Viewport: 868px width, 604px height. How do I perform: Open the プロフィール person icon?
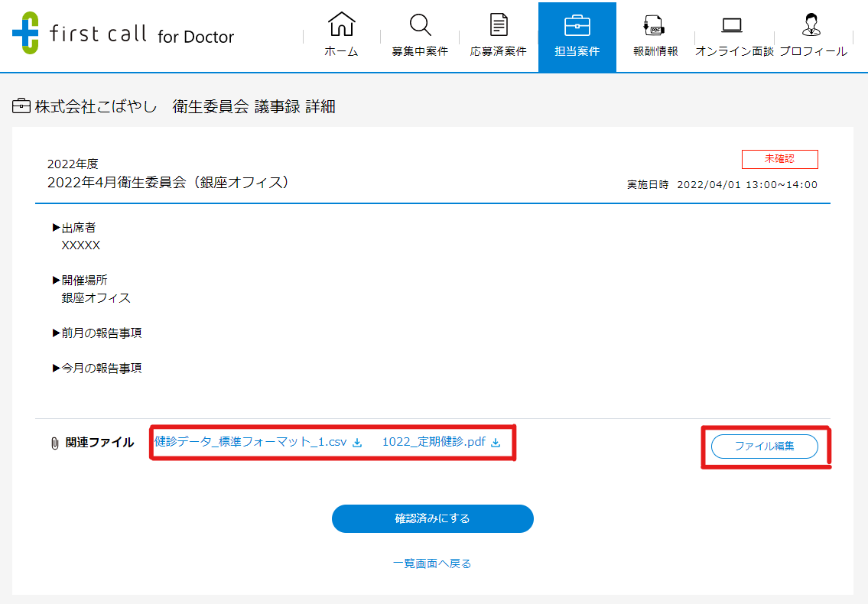(x=812, y=24)
